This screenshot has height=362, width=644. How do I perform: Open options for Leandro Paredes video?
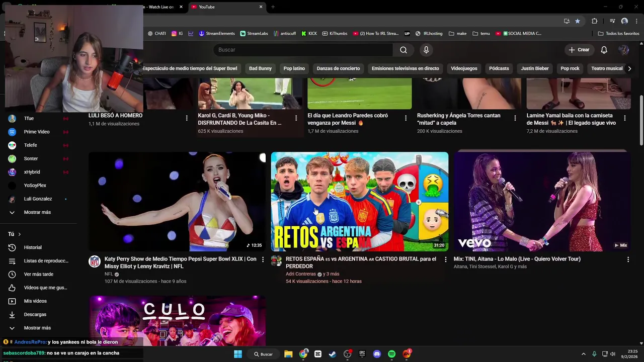[x=406, y=118]
